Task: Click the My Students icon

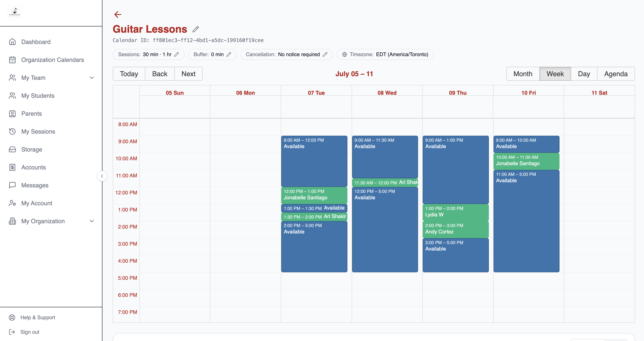Action: [12, 96]
